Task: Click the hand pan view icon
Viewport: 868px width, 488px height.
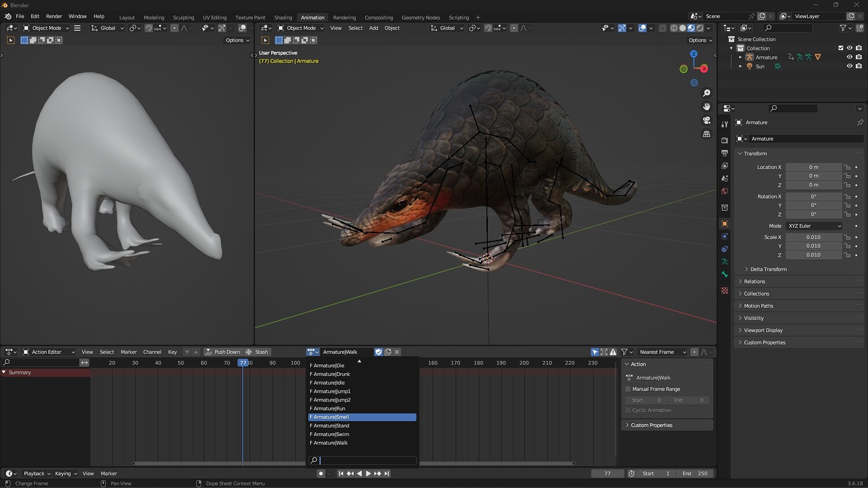Action: [x=707, y=106]
